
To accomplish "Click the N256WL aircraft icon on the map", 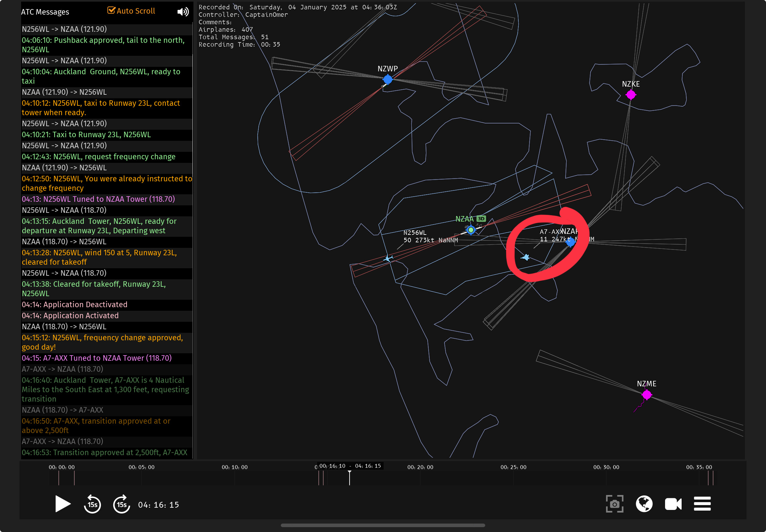I will (x=388, y=258).
